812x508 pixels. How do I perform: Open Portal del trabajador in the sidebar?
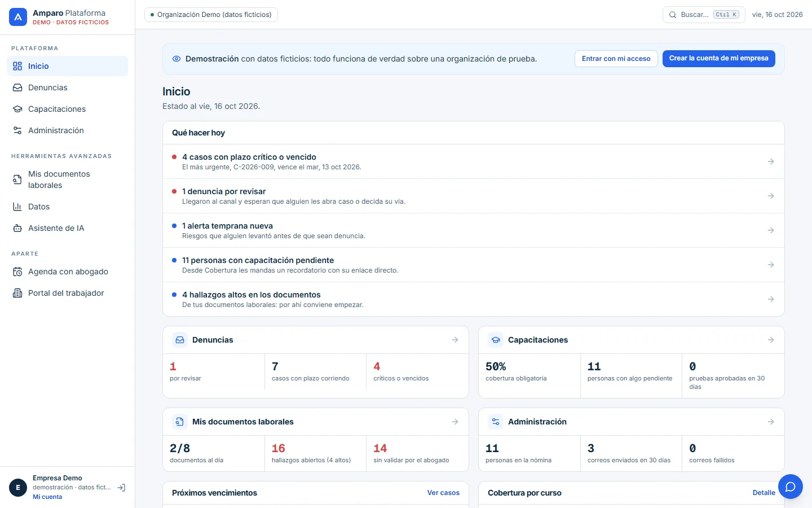click(x=67, y=293)
